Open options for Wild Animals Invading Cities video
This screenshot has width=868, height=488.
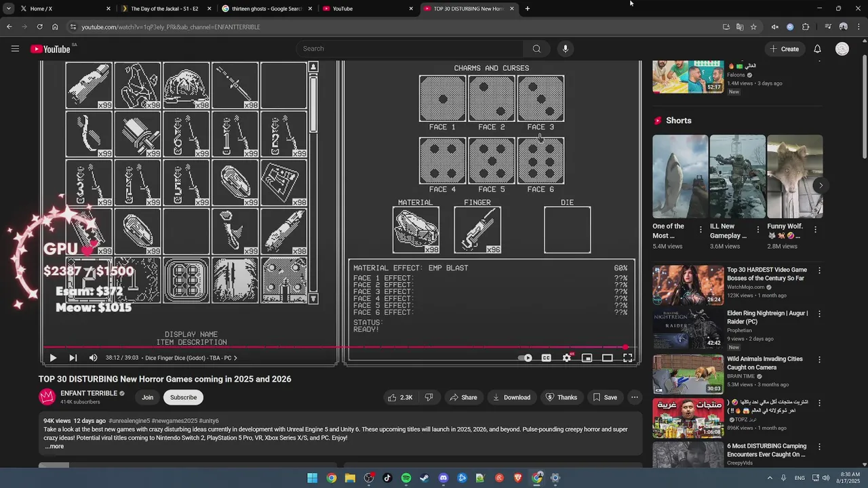[x=819, y=360]
